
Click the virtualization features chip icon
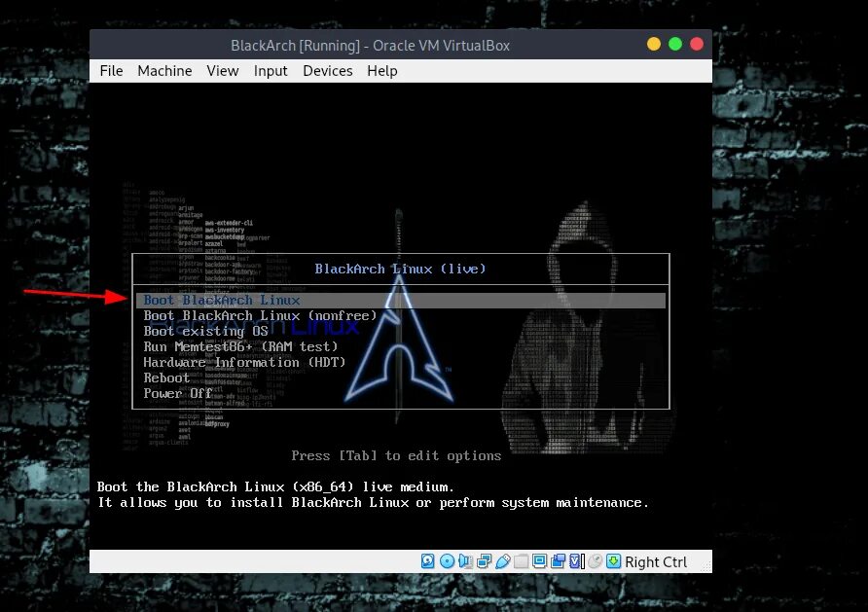[573, 560]
